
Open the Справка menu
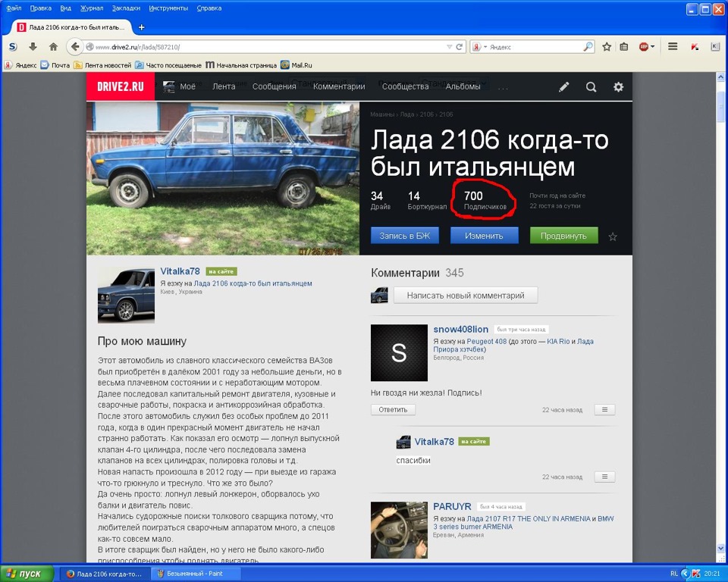coord(209,8)
